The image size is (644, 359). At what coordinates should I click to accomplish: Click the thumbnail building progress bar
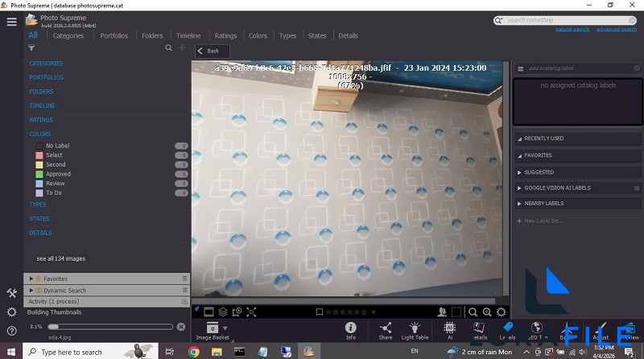click(110, 327)
